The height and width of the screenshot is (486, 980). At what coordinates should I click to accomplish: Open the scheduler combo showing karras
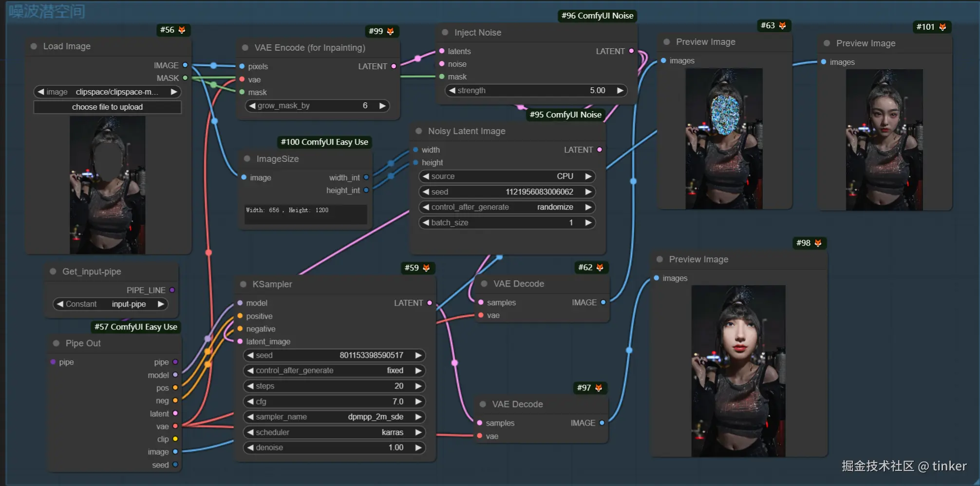tap(334, 432)
